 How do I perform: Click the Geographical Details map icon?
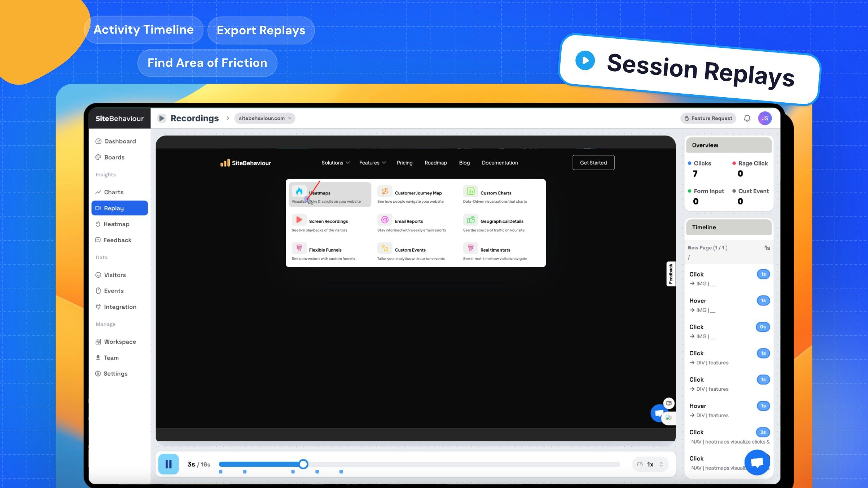click(x=471, y=219)
